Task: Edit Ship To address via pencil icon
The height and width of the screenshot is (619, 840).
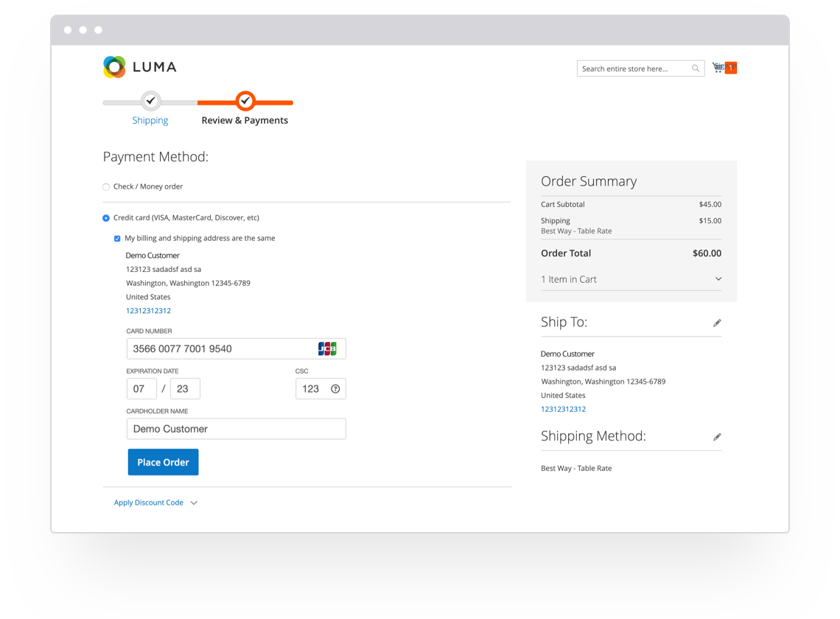Action: 717,323
